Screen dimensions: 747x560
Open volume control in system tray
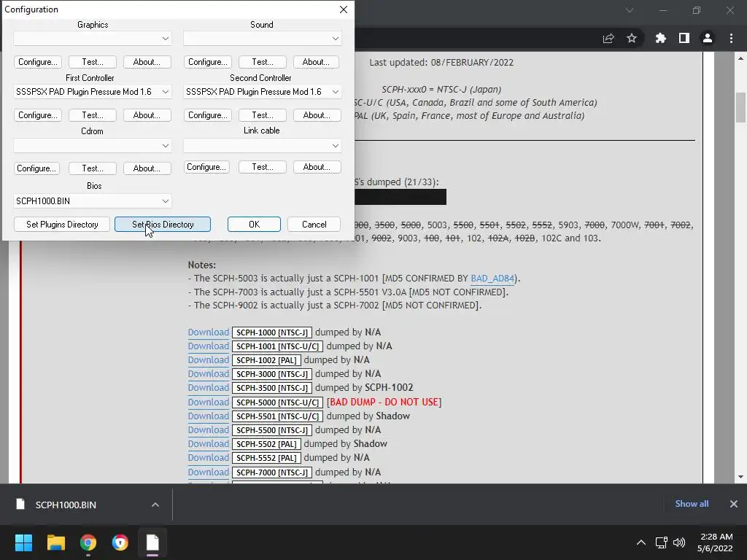pos(679,542)
